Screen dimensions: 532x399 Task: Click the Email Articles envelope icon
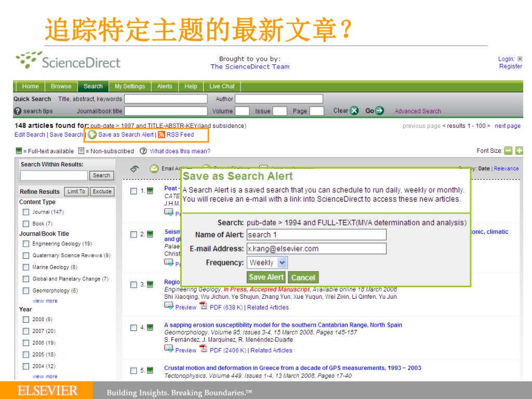pos(154,168)
